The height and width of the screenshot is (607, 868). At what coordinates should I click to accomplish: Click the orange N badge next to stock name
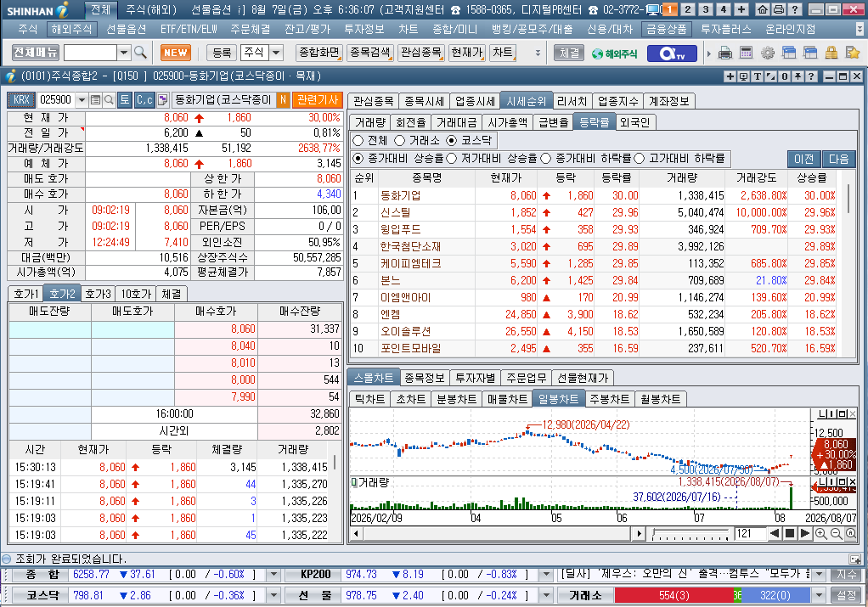coord(283,99)
